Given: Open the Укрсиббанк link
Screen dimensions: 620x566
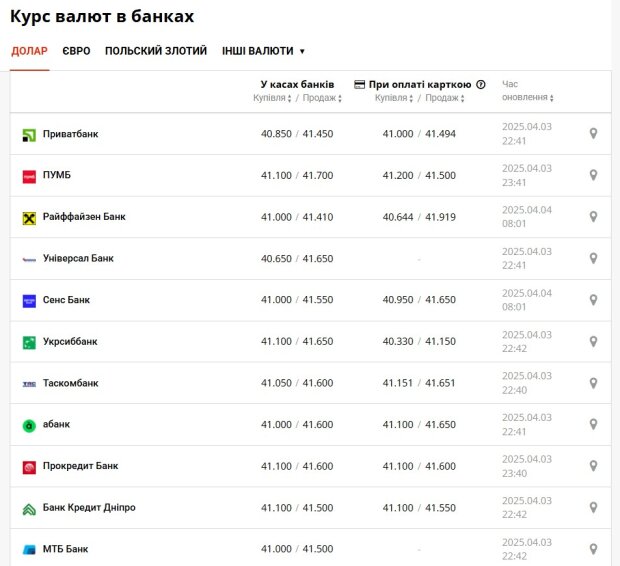Looking at the screenshot, I should [70, 341].
